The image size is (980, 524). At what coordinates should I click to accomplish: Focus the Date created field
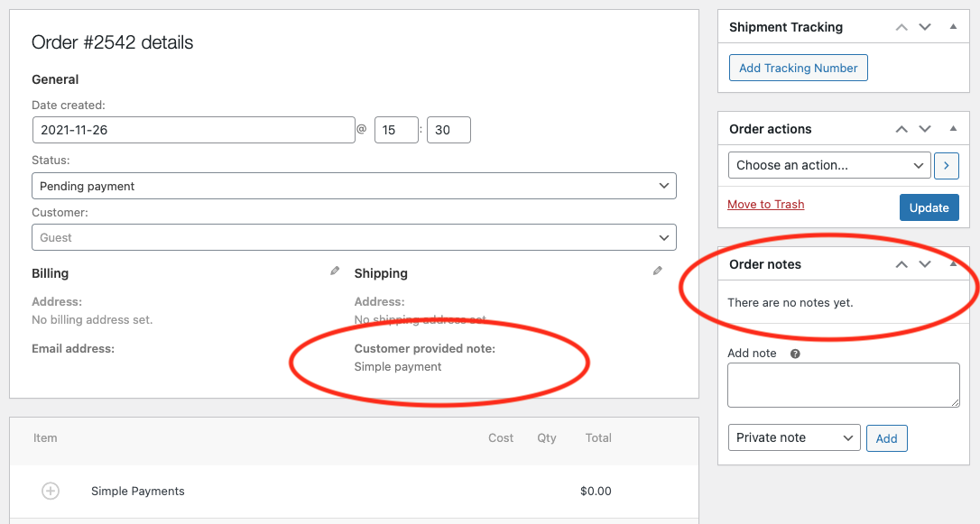click(194, 130)
